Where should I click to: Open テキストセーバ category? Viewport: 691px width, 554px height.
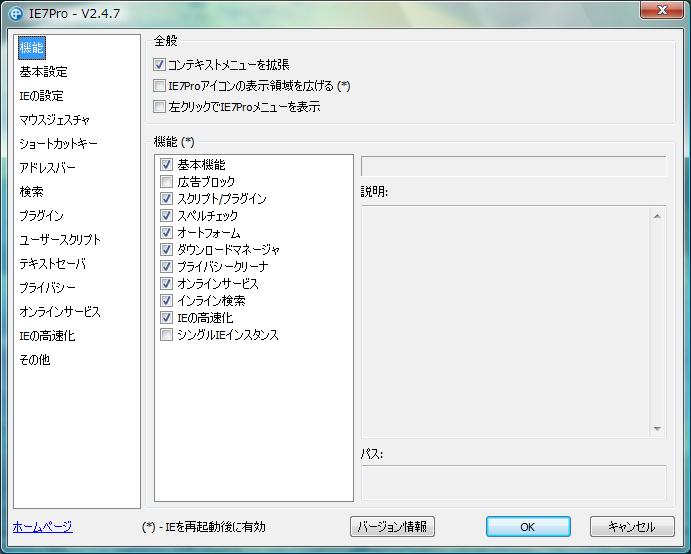52,264
